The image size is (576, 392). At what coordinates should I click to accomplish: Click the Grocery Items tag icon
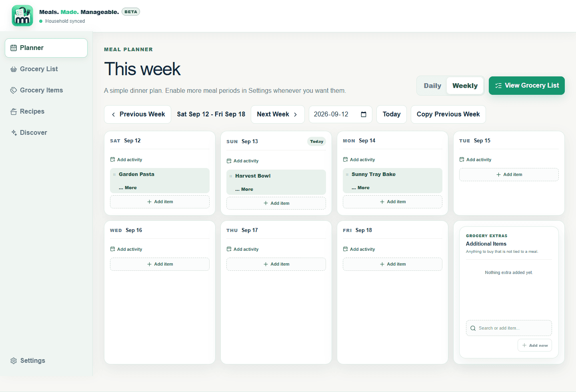pyautogui.click(x=14, y=90)
